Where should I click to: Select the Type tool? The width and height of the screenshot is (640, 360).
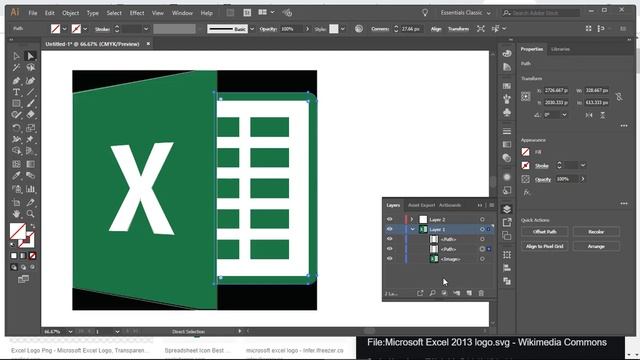[x=16, y=92]
